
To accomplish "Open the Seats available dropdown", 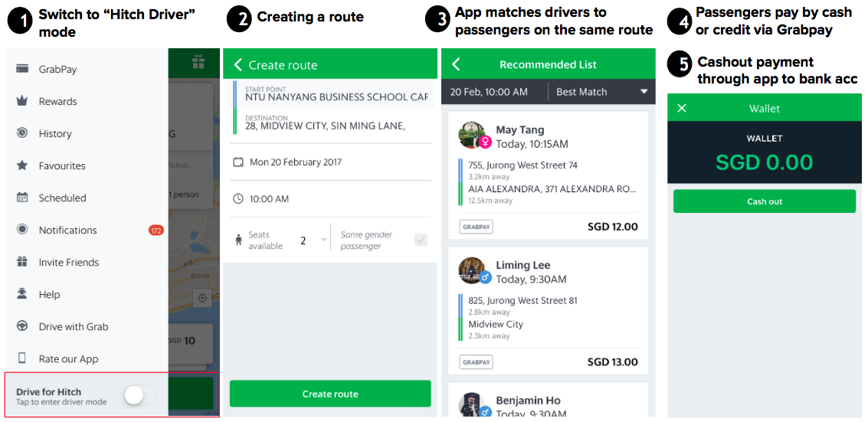I will coord(313,240).
